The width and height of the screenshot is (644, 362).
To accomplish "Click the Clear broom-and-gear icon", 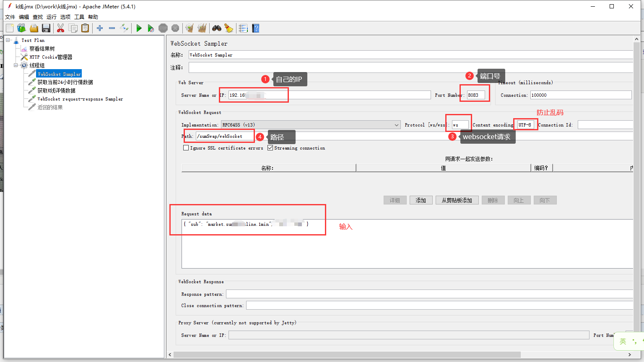I will pos(190,28).
